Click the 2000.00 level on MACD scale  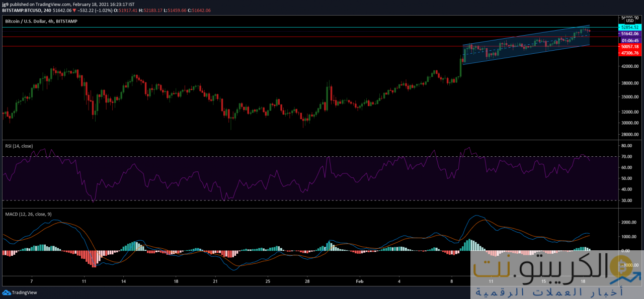pos(627,223)
